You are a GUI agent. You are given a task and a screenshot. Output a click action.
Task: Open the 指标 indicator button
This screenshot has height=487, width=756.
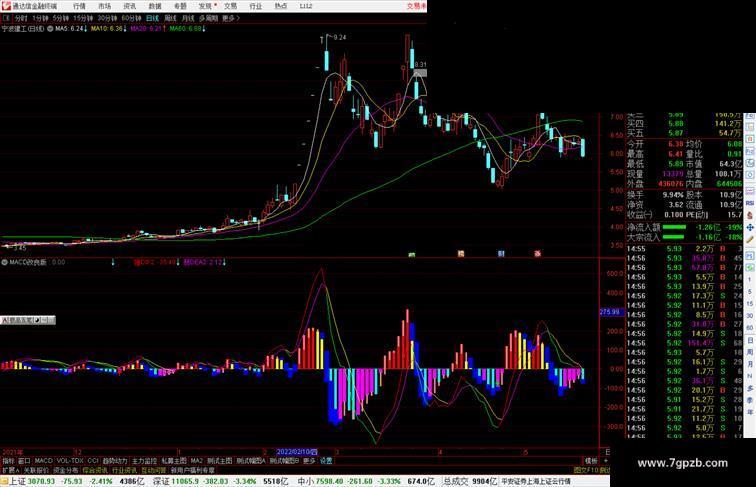pyautogui.click(x=9, y=461)
